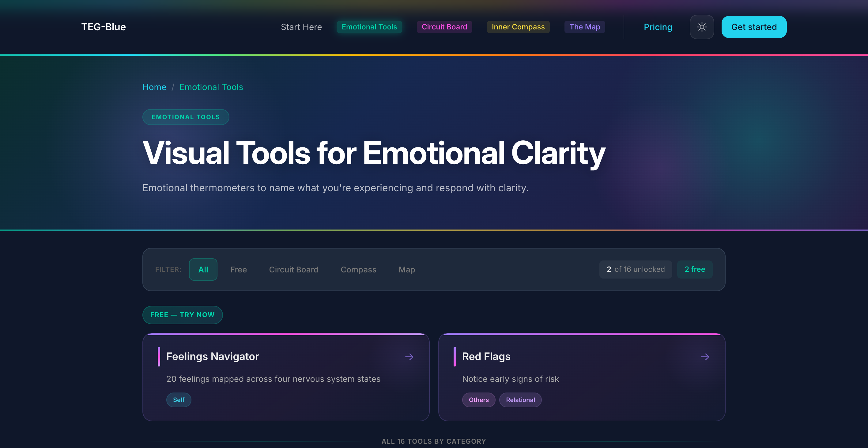Click the Others tag on Red Flags
Image resolution: width=868 pixels, height=448 pixels.
478,400
